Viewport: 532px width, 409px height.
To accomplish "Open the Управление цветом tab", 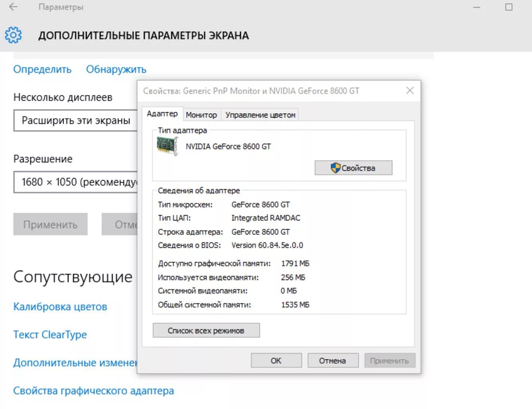I will (260, 115).
